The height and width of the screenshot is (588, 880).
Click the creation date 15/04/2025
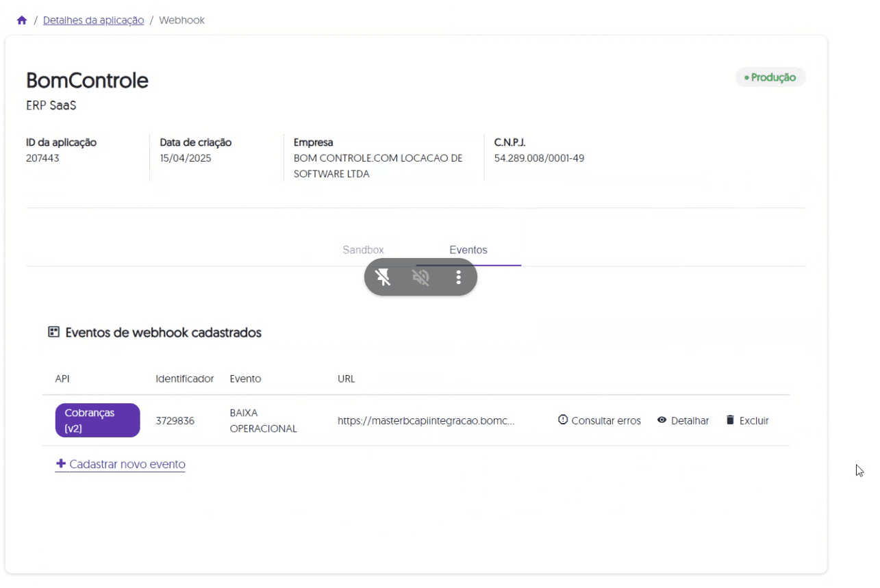[x=186, y=158]
